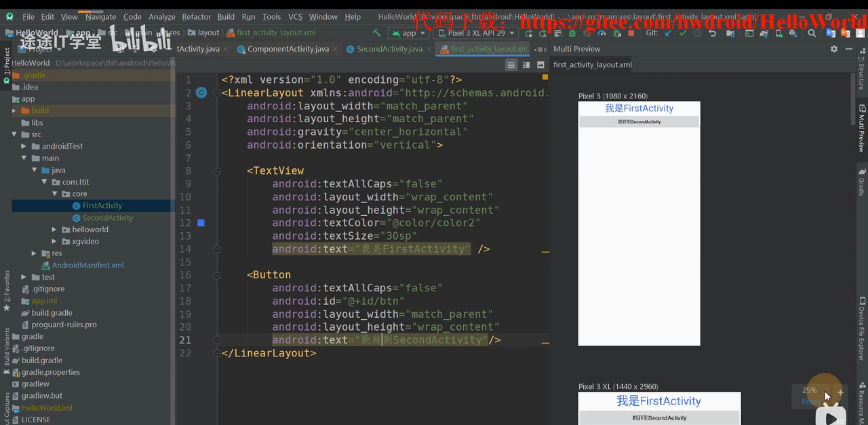868x425 pixels.
Task: Click the Git commit checkmark icon
Action: (x=683, y=33)
